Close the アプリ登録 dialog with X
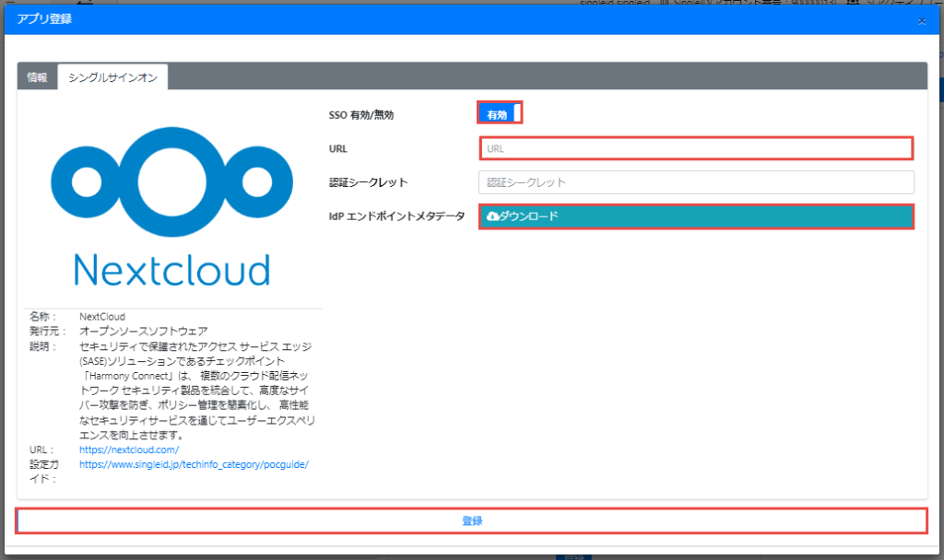 click(922, 20)
